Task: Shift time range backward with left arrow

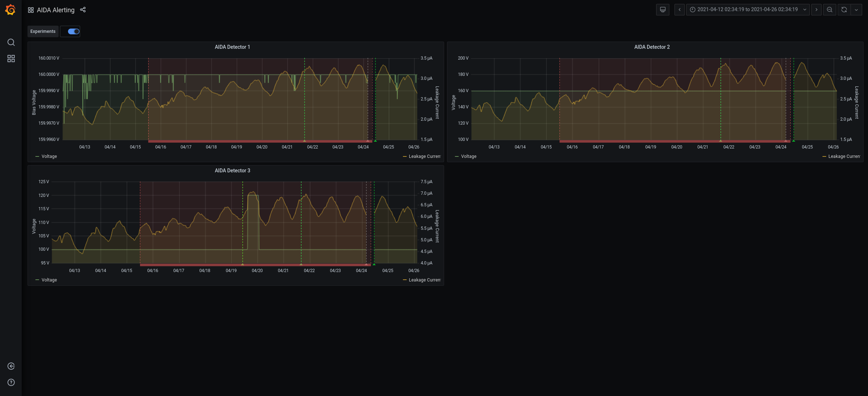Action: click(x=680, y=10)
